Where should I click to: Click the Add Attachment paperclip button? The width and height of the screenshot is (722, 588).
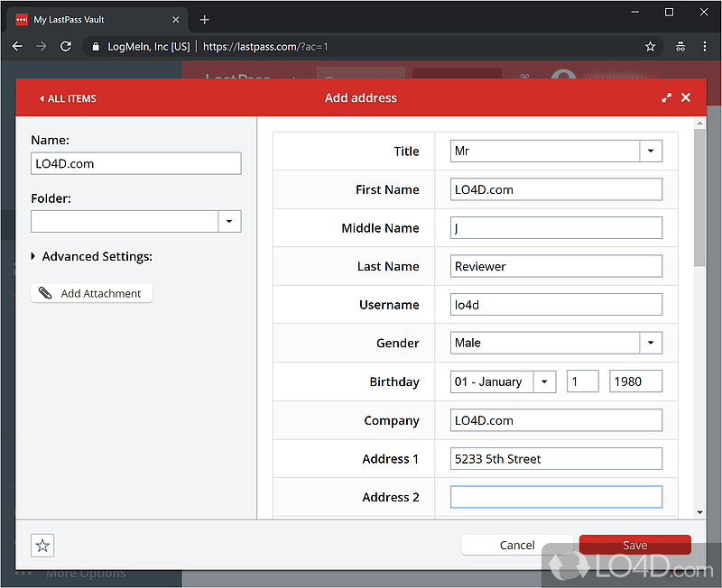(91, 293)
